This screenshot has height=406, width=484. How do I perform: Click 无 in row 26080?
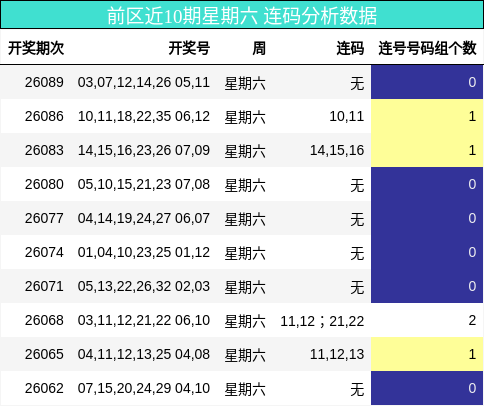point(357,185)
